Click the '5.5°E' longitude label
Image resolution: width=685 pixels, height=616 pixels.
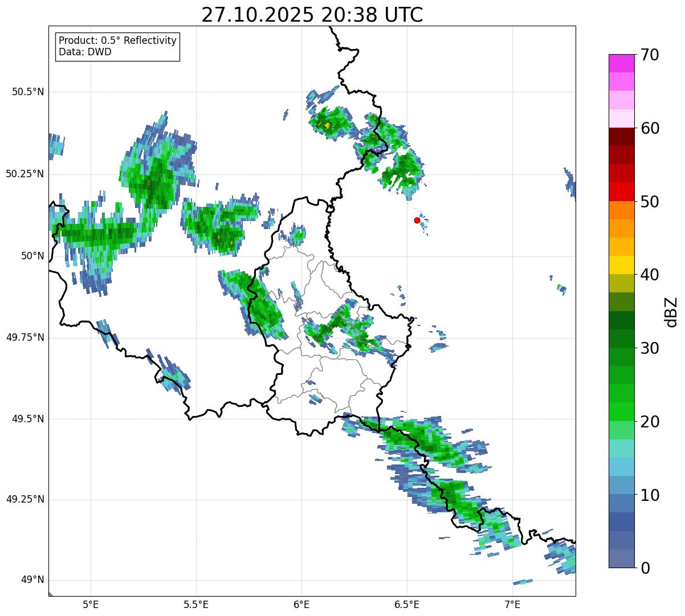(x=196, y=604)
